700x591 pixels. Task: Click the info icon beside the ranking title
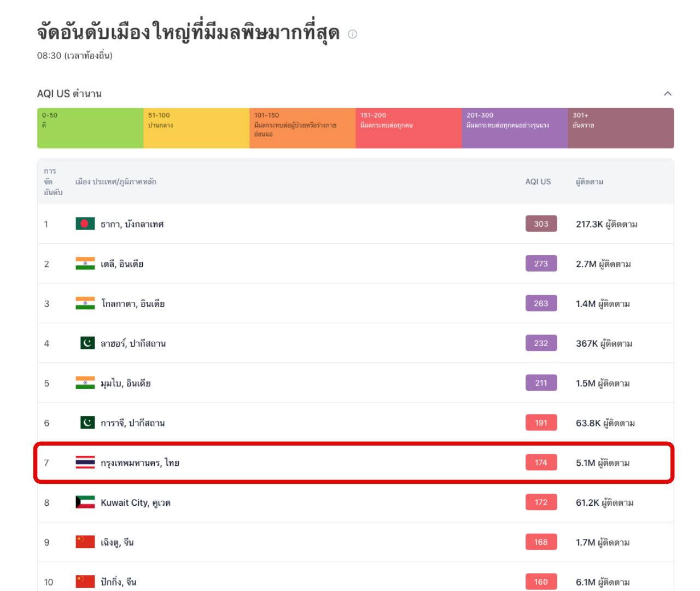pyautogui.click(x=353, y=34)
